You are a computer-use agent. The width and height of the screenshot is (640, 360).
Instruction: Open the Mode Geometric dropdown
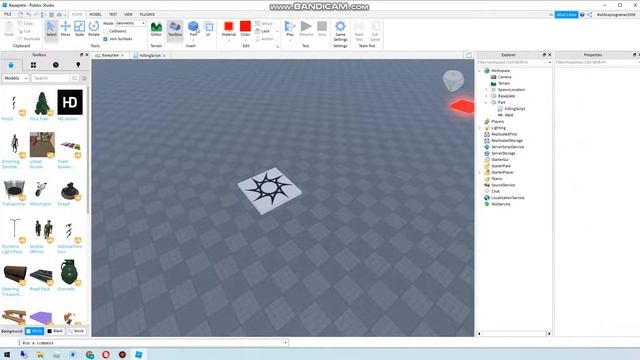131,23
